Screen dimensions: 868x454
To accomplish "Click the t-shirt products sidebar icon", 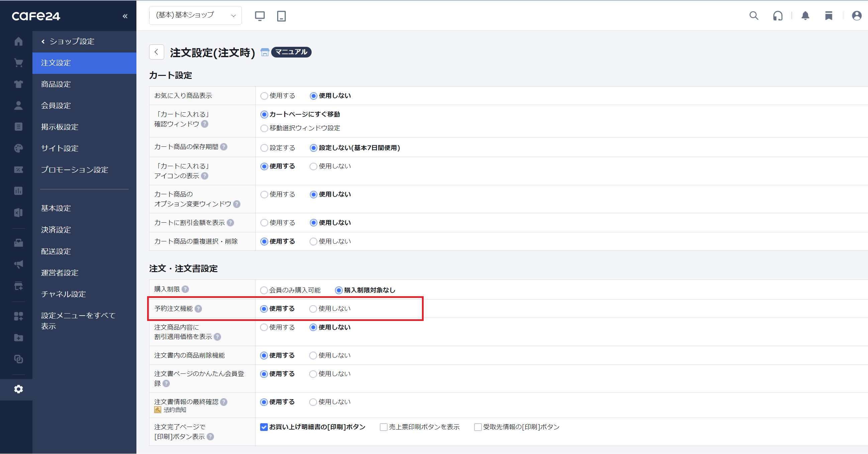I will click(x=18, y=84).
